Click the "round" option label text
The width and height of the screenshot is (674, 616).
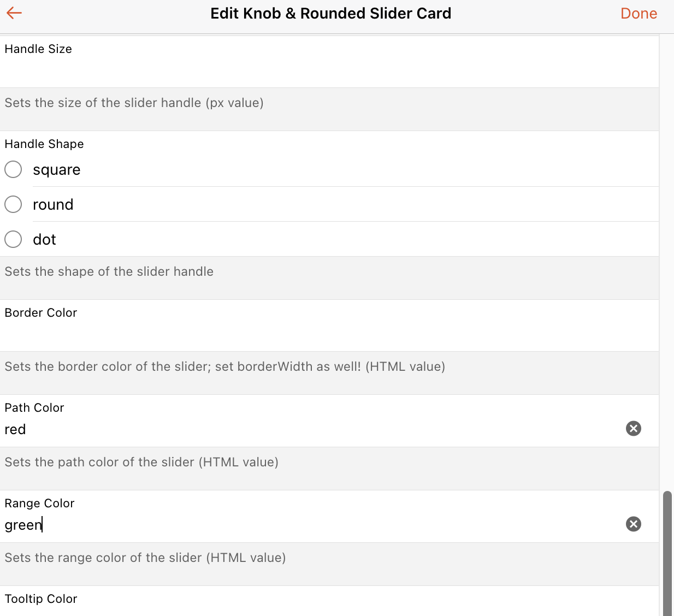tap(53, 205)
